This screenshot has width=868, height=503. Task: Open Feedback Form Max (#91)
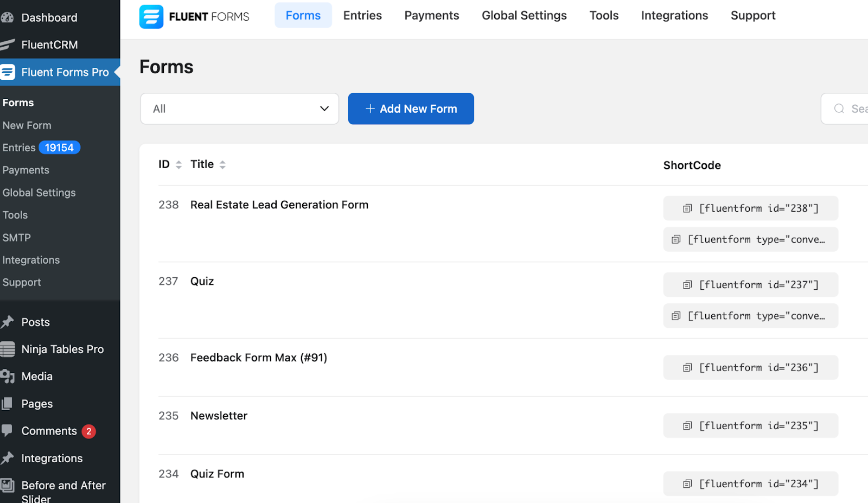coord(259,358)
